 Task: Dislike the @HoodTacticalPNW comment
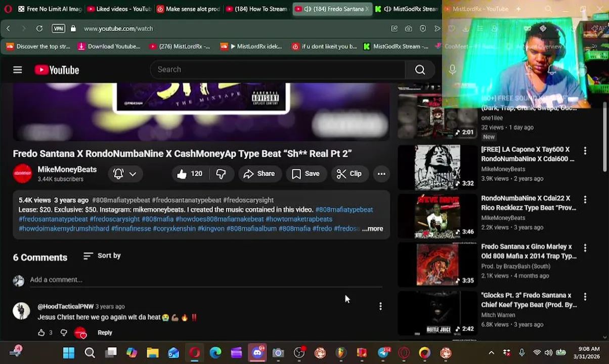(x=64, y=333)
